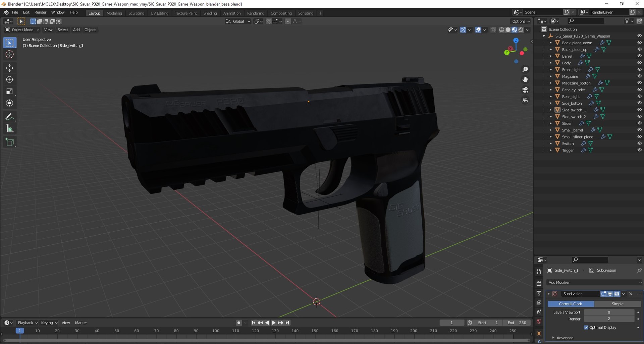Click the End frame field
Image resolution: width=644 pixels, height=344 pixels.
(517, 323)
